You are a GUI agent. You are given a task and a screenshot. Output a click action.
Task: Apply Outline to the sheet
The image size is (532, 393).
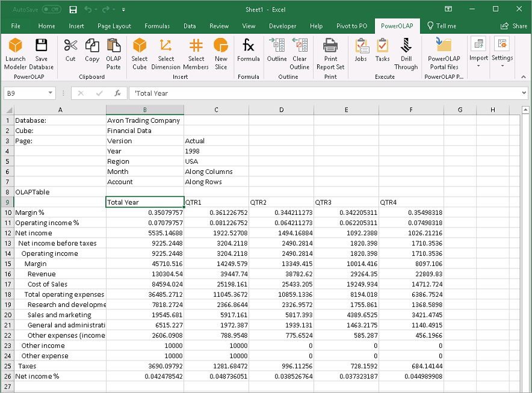coord(277,50)
